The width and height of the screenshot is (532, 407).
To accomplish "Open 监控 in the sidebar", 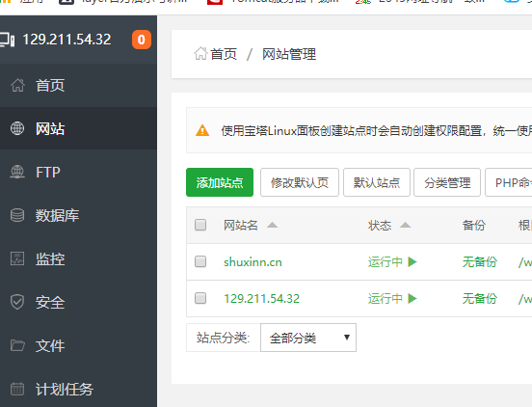I will pyautogui.click(x=78, y=258).
